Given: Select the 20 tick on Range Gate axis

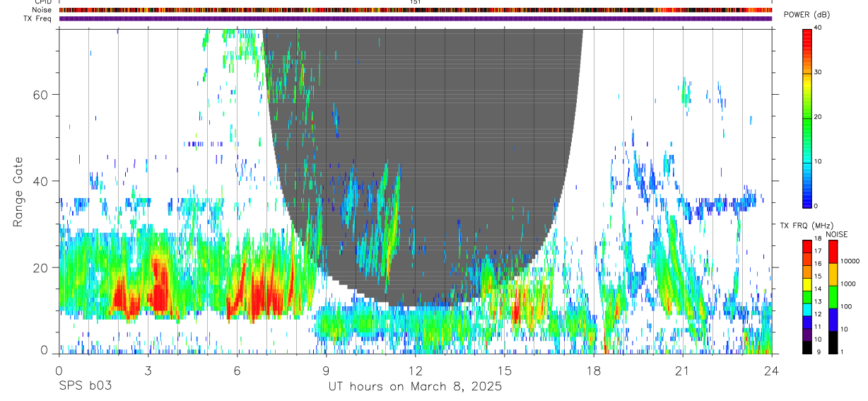Looking at the screenshot, I should 41,267.
